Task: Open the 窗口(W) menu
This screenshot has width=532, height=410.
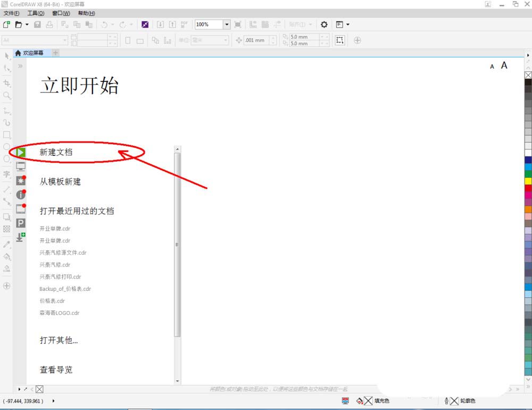Action: pyautogui.click(x=61, y=13)
